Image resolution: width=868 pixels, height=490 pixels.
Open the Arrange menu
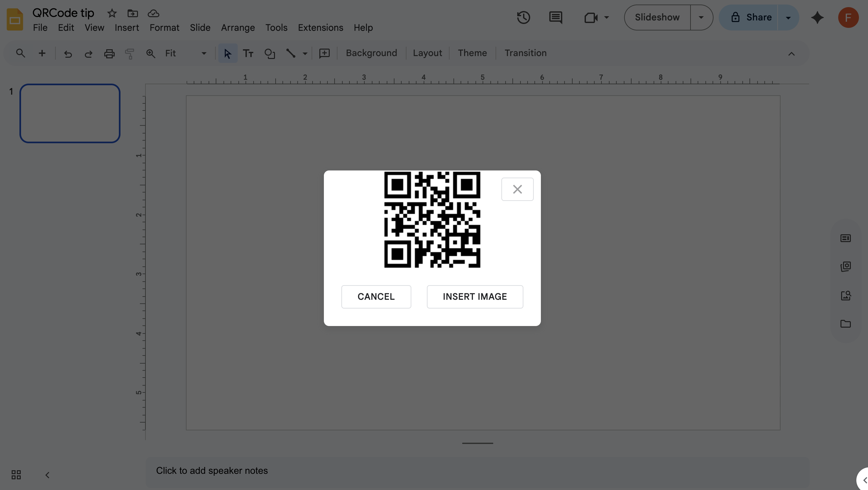[x=237, y=28]
